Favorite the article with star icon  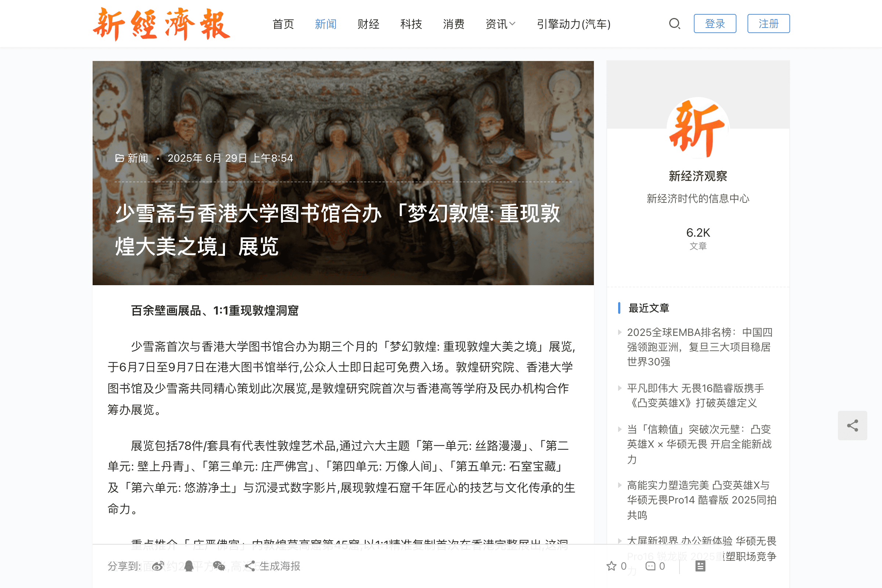point(612,566)
